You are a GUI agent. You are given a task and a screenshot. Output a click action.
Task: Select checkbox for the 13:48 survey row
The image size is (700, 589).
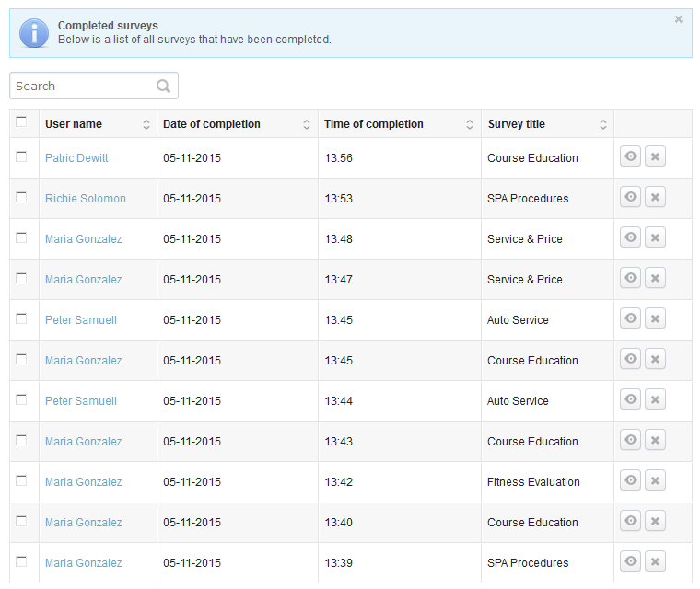point(21,237)
